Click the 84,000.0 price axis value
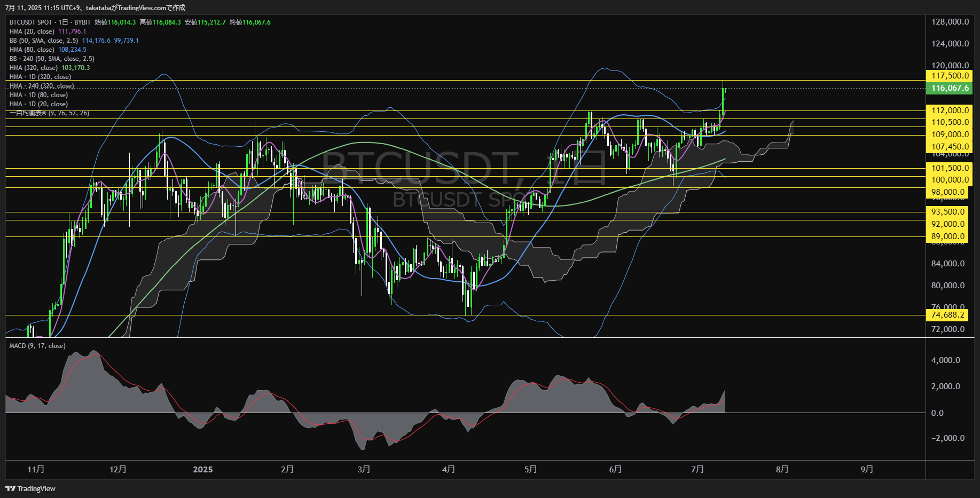 (947, 264)
